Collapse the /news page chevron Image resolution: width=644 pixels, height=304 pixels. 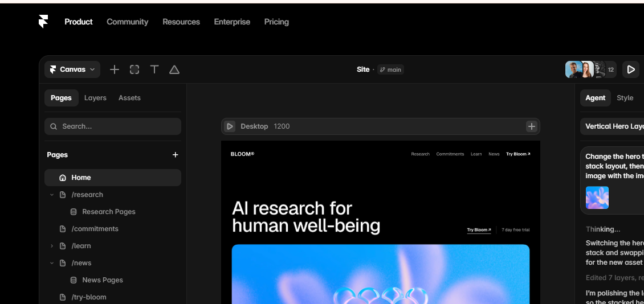(52, 263)
